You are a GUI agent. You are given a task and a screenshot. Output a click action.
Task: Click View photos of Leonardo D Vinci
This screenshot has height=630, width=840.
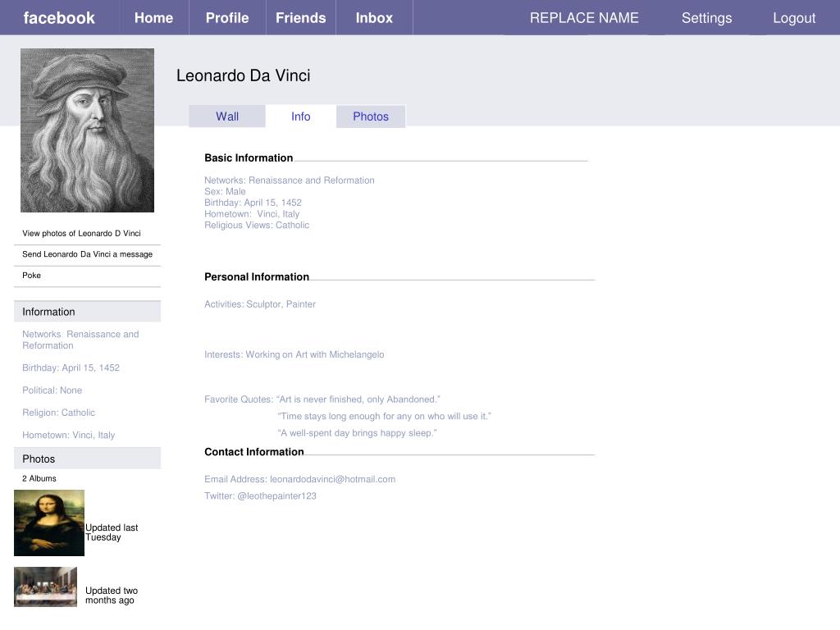(x=81, y=233)
